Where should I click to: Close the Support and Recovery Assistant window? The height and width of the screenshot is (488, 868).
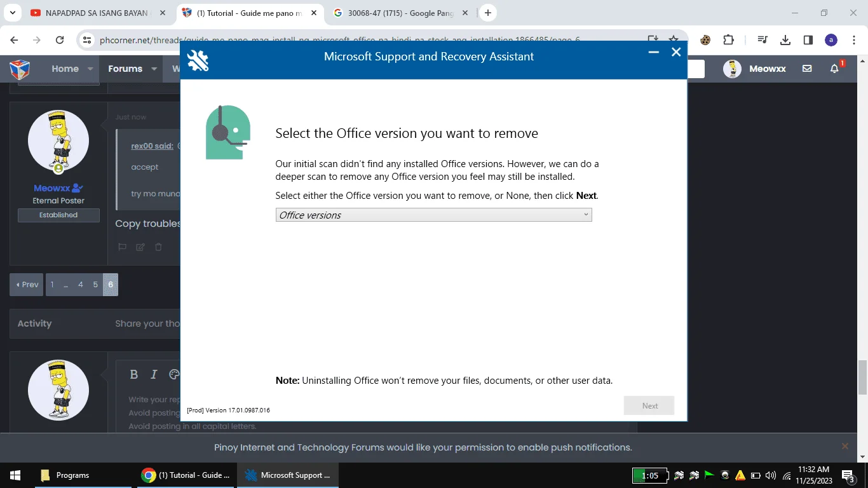coord(676,52)
